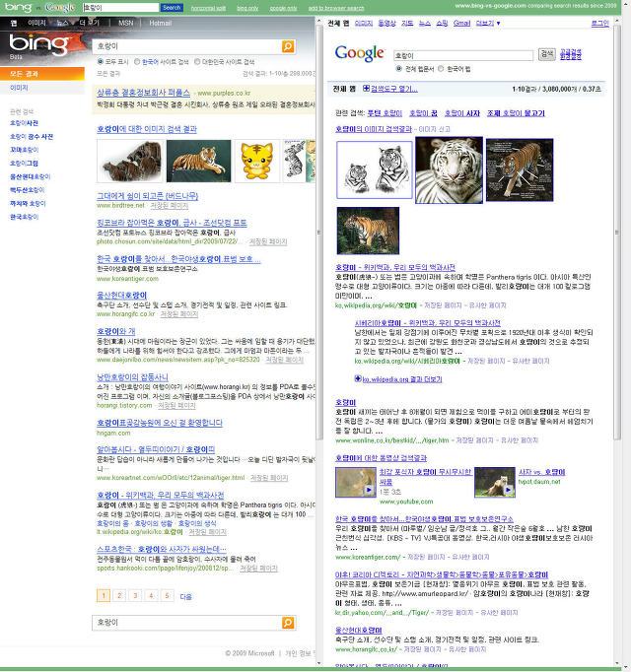This screenshot has width=631, height=672.
Task: Open Bing '호랑이와 개' result title
Action: pyautogui.click(x=115, y=331)
